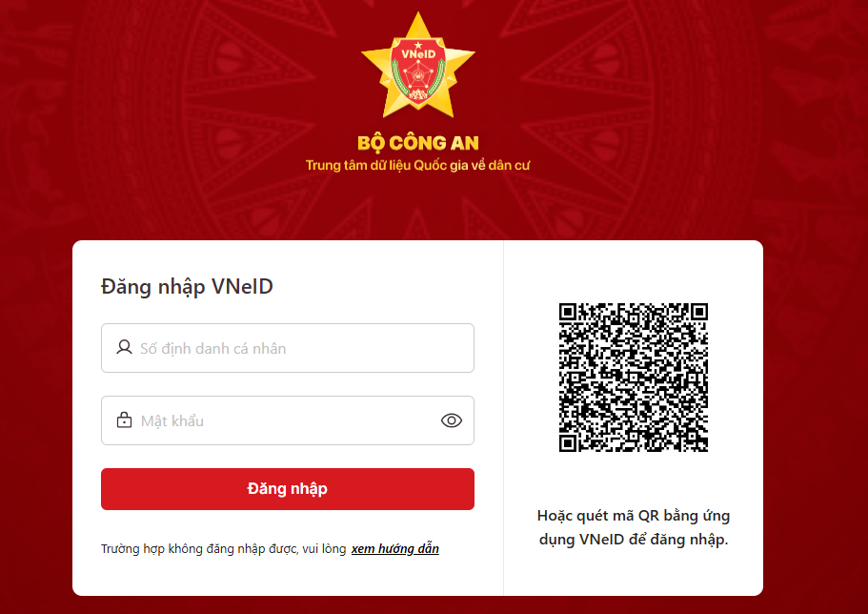Click QR code top-left finder square
This screenshot has height=614, width=868.
(568, 312)
